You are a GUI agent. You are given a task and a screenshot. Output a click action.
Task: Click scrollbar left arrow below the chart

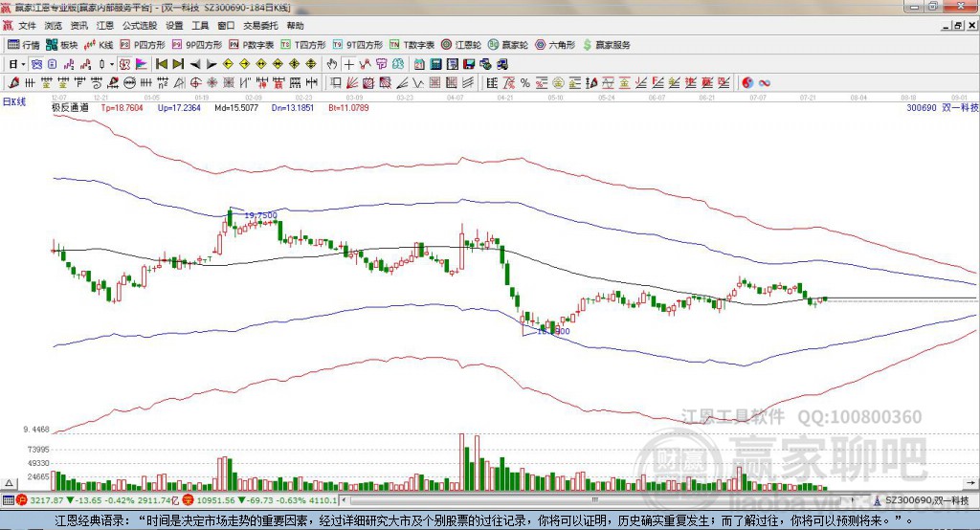[x=345, y=500]
